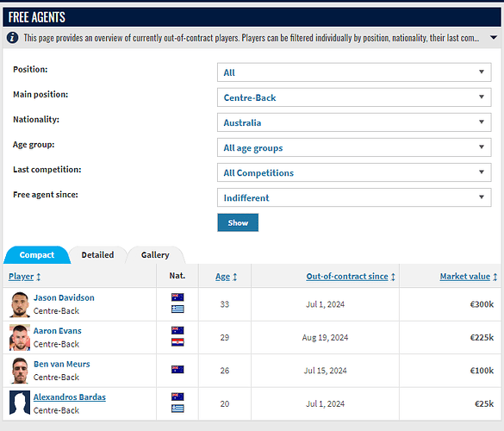Click the Player column sort arrows icon
504x431 pixels.
(38, 277)
